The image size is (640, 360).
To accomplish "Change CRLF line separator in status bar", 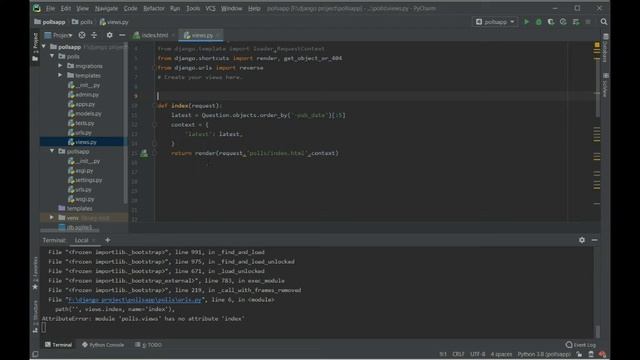I will 458,354.
